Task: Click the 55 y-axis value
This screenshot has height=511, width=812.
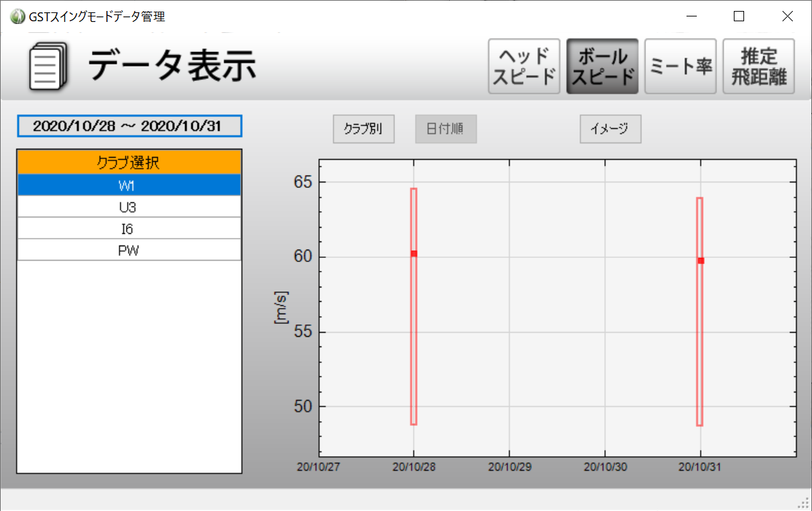Action: click(x=303, y=332)
